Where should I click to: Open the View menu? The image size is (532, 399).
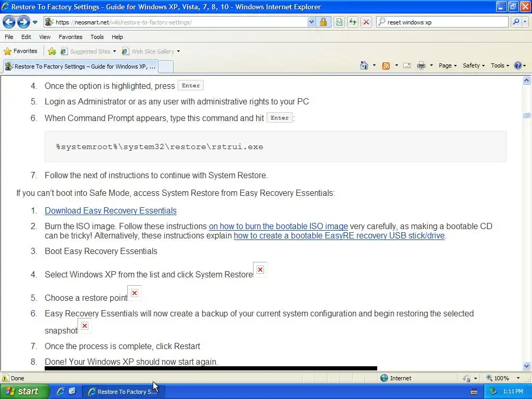click(45, 37)
